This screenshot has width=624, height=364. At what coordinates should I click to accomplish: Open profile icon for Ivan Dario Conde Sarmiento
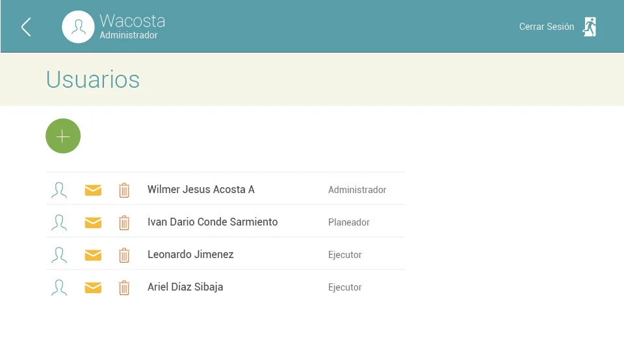pos(59,222)
